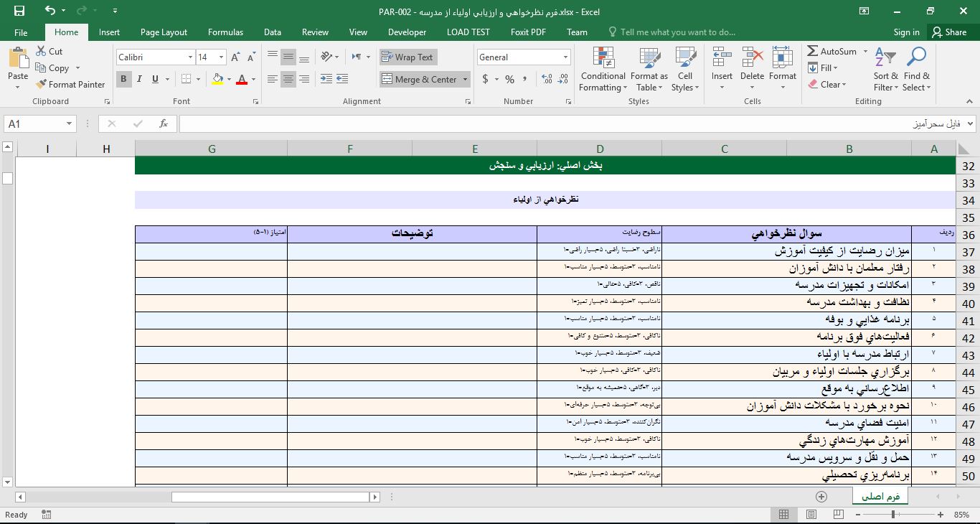Expand the Merge & Center dropdown arrow
Viewport: 980px width, 524px height.
[x=464, y=79]
